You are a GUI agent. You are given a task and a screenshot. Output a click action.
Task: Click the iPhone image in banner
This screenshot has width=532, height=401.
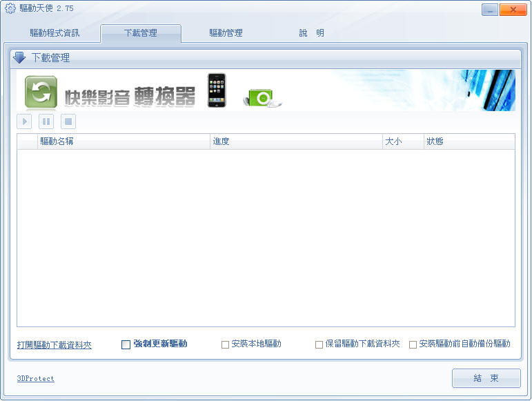point(217,90)
